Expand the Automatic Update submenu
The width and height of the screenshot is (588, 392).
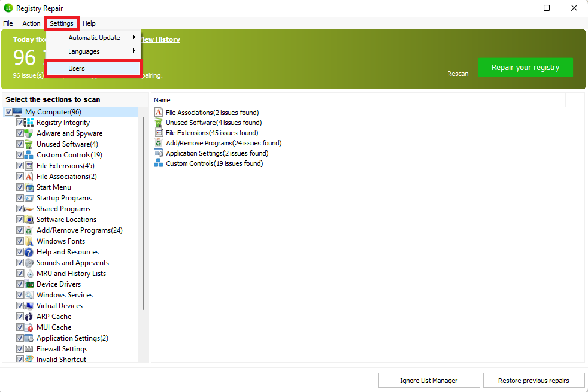point(94,38)
